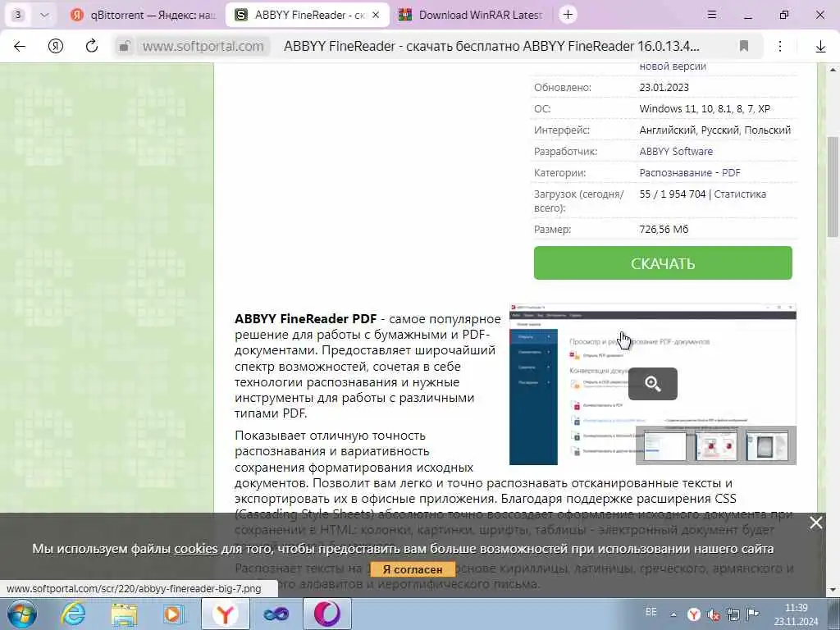840x630 pixels.
Task: Launch Internet Explorer from the taskbar
Action: 72,614
